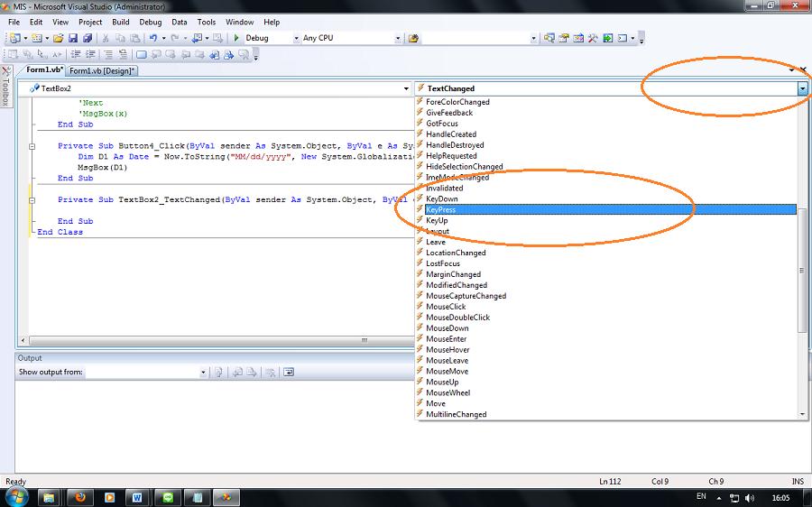Viewport: 812px width, 507px height.
Task: Click the Undo arrow icon
Action: pos(152,39)
